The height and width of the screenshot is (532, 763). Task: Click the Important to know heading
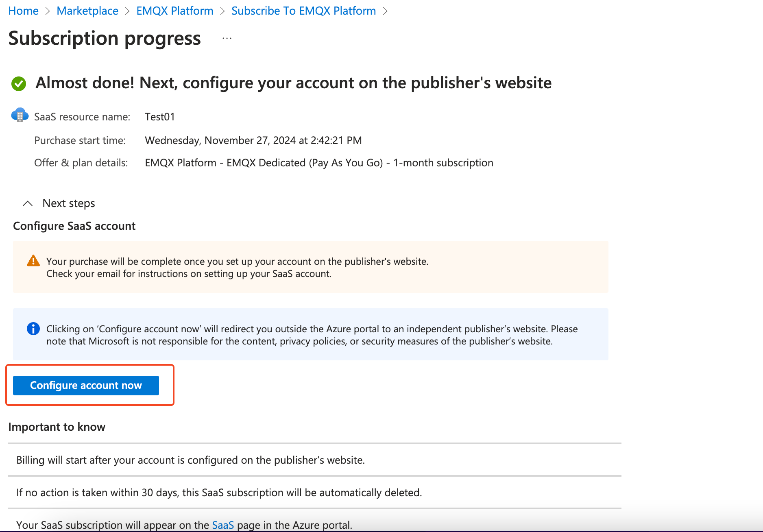pyautogui.click(x=57, y=427)
